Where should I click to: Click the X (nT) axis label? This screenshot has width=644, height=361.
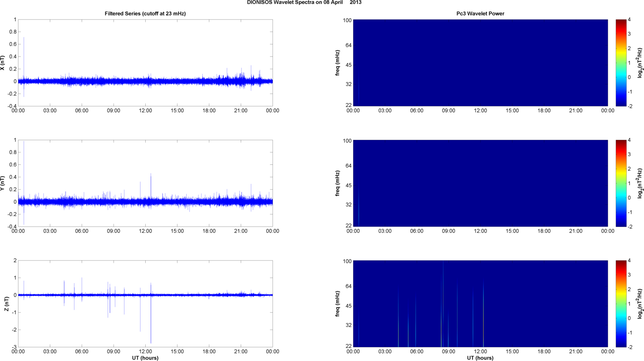3,63
